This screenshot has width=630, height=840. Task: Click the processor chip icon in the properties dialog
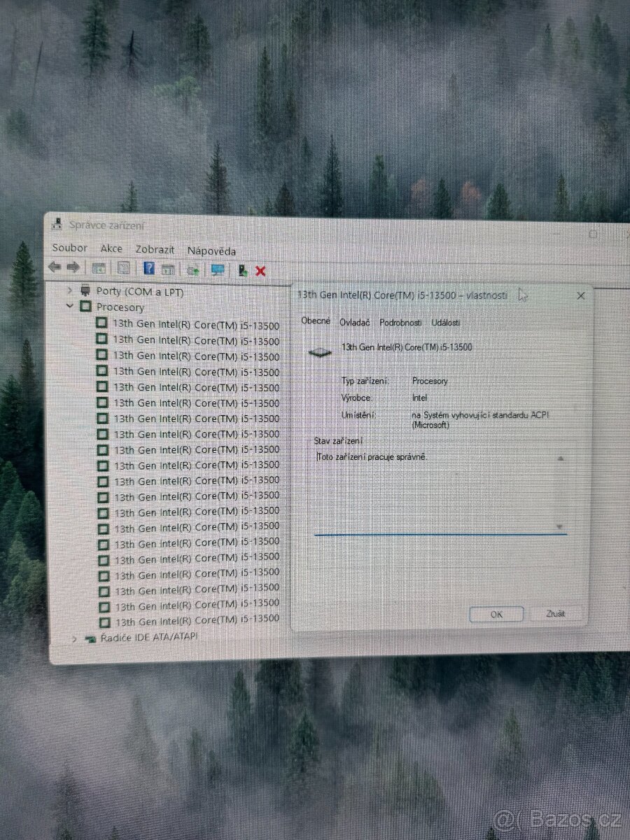[319, 351]
